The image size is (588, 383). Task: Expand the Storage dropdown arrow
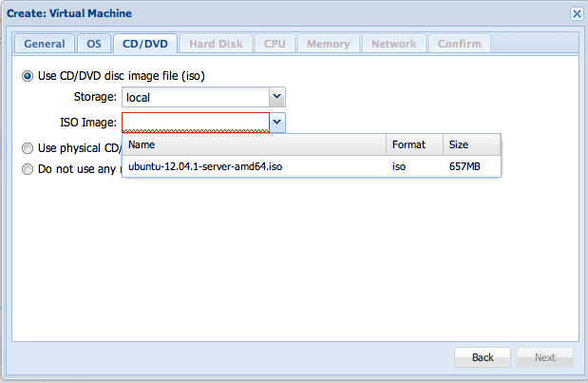tap(276, 97)
